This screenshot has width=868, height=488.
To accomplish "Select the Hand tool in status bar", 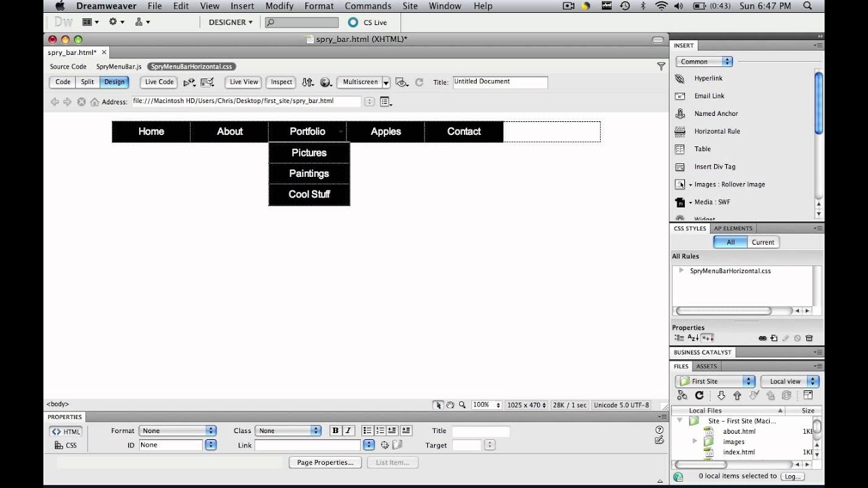I will coord(450,405).
